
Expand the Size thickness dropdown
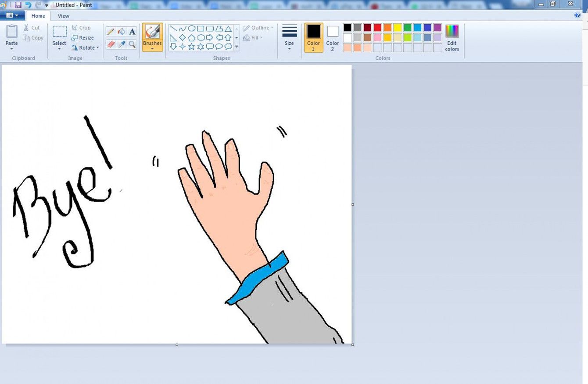coord(289,48)
